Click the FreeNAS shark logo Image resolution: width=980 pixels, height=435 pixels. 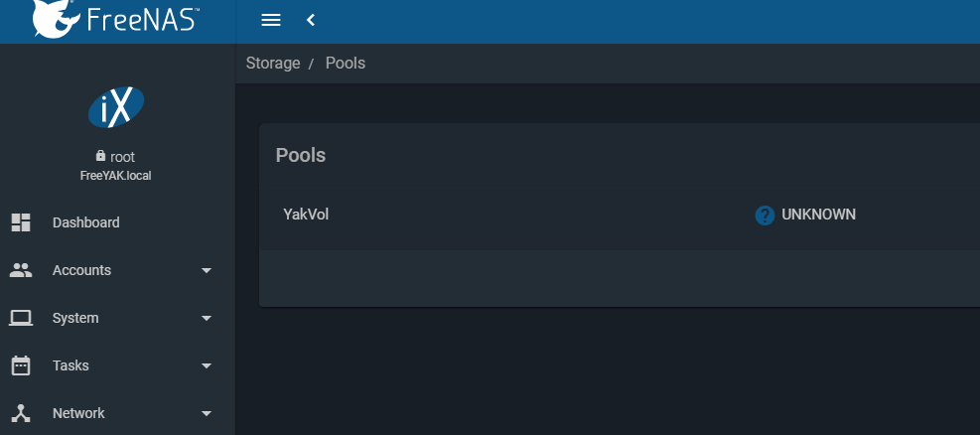click(x=57, y=18)
